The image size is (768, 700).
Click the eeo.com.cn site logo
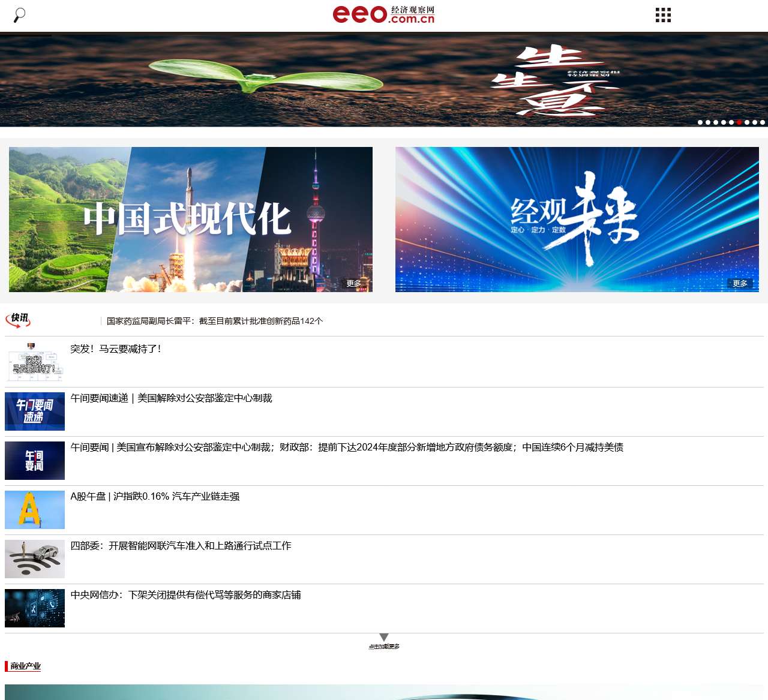383,14
